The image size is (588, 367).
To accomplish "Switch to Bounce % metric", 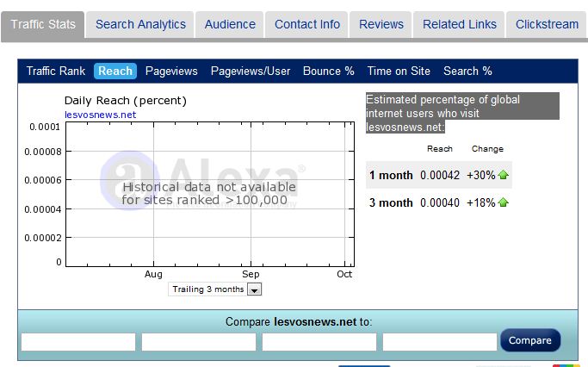I will 329,71.
